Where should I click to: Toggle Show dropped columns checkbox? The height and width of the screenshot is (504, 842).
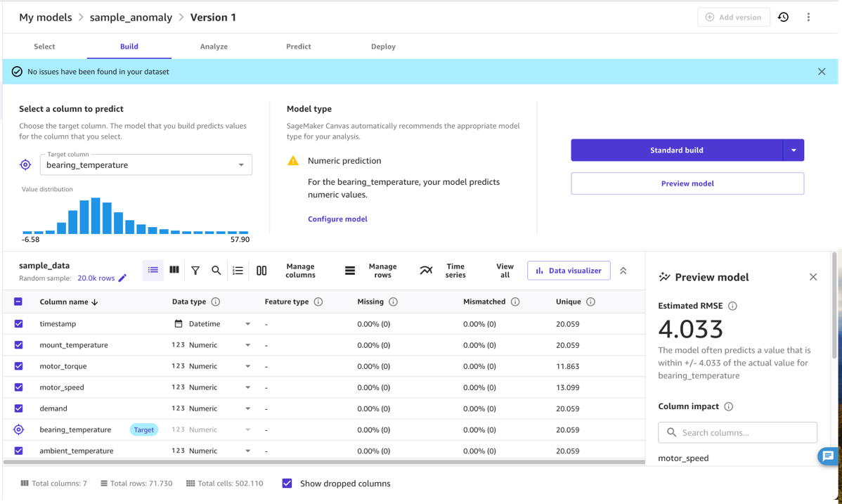click(287, 484)
